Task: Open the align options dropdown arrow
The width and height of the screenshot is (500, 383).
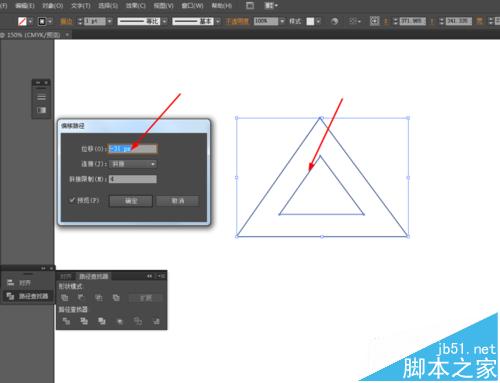Action: pyautogui.click(x=359, y=21)
